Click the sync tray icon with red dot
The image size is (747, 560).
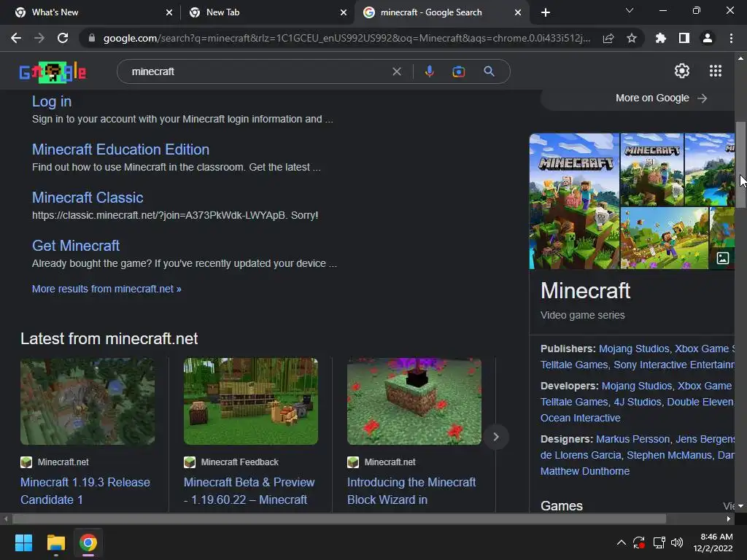point(639,542)
